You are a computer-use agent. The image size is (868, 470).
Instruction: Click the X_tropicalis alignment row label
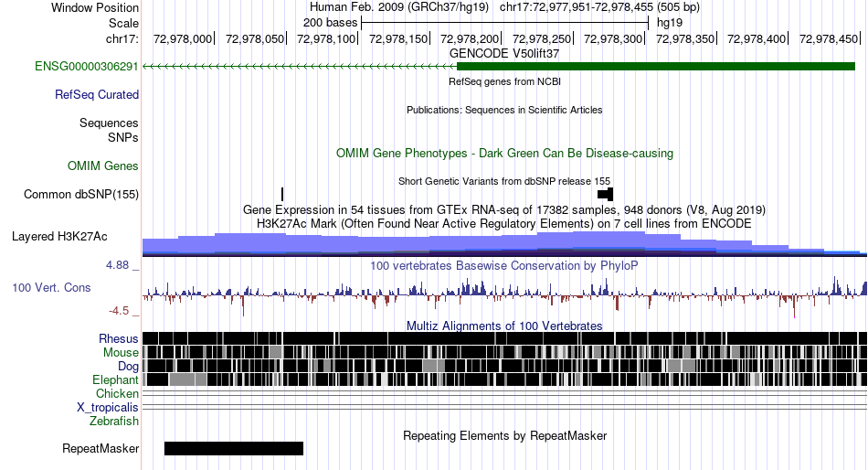[108, 408]
